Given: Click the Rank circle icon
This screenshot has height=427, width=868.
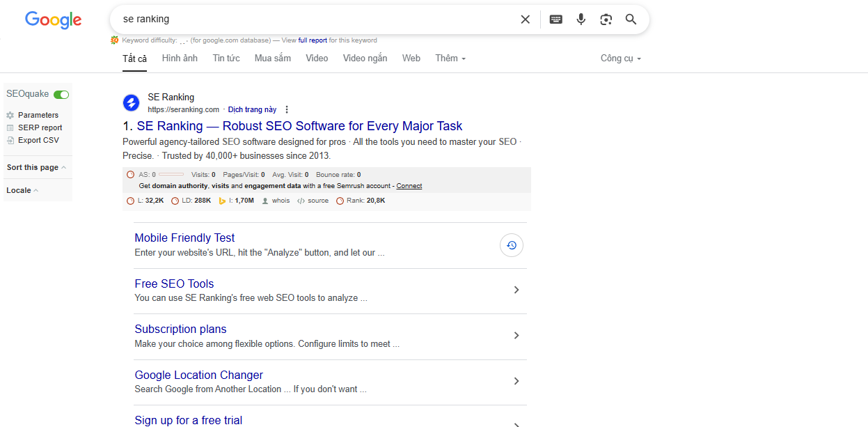Looking at the screenshot, I should [x=340, y=201].
